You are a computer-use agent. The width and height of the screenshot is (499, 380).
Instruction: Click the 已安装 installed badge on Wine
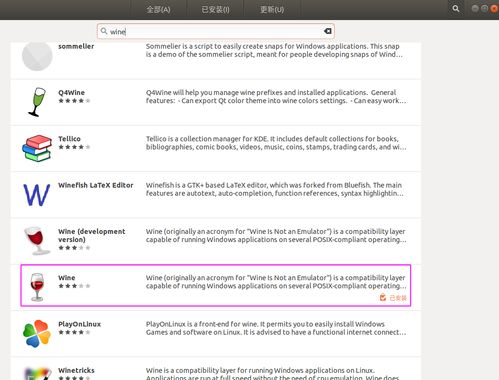pos(393,298)
